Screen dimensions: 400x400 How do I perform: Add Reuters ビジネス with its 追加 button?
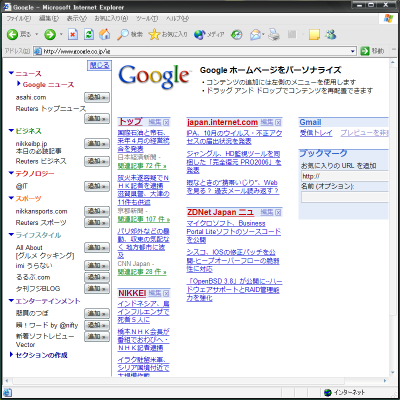pos(97,161)
